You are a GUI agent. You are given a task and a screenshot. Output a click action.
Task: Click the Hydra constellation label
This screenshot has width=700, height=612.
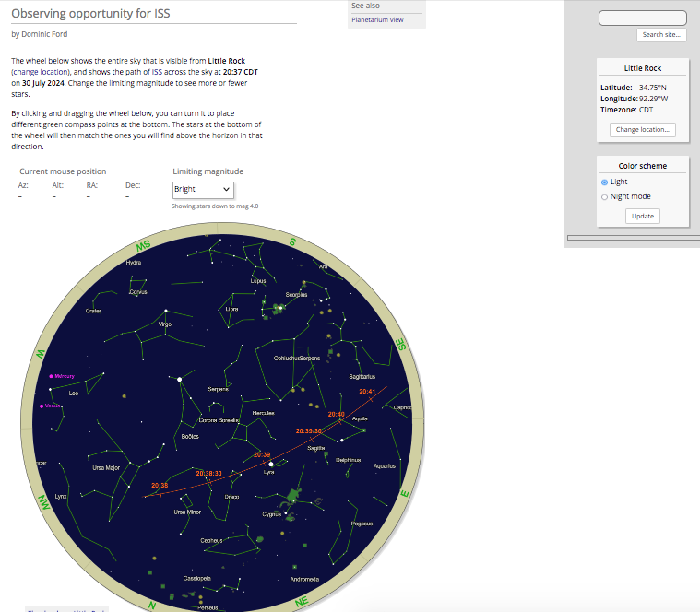coord(134,263)
